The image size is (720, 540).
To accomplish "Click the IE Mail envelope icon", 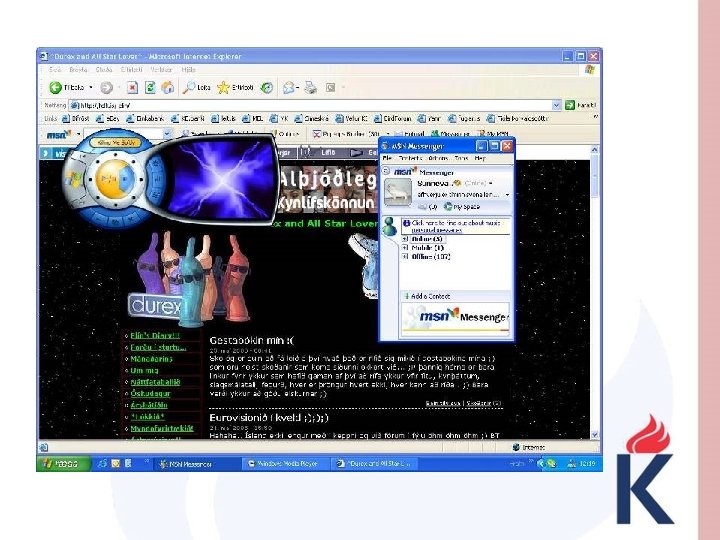I will pos(288,87).
